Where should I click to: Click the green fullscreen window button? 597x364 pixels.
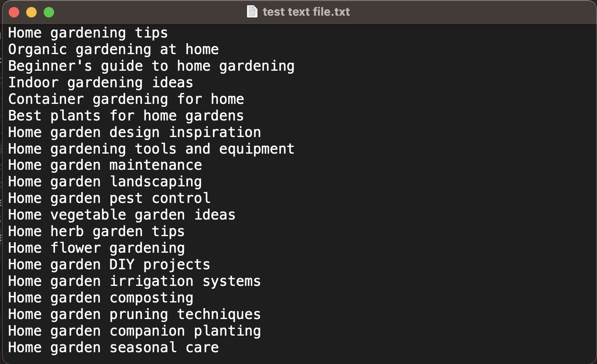(49, 12)
